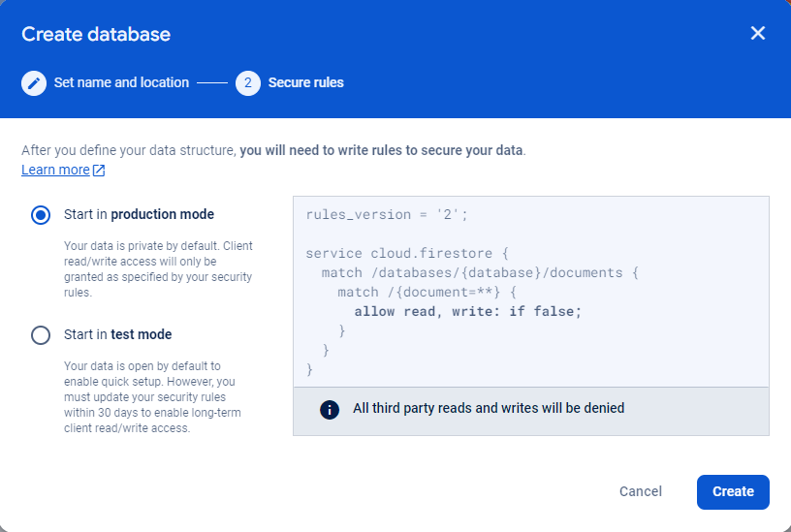Click the 'service cloud.firestore' code line
The height and width of the screenshot is (532, 791).
tap(405, 253)
